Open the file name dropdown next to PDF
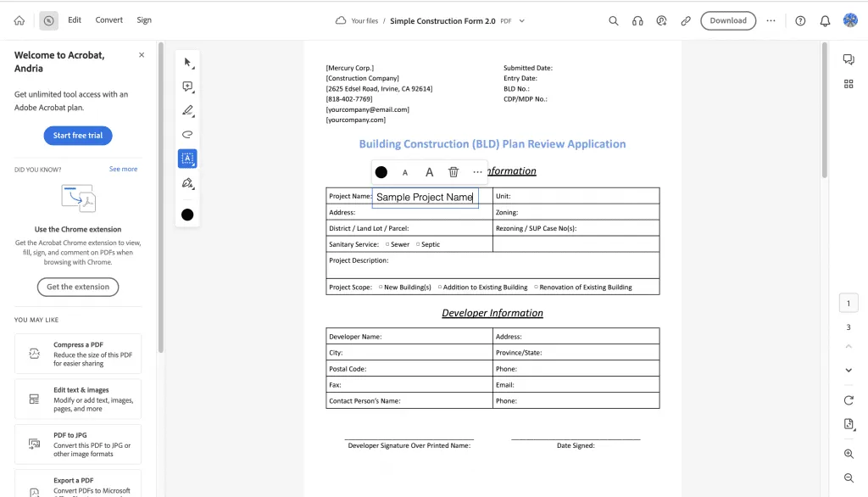Screen dimensions: 868x497 pyautogui.click(x=521, y=20)
